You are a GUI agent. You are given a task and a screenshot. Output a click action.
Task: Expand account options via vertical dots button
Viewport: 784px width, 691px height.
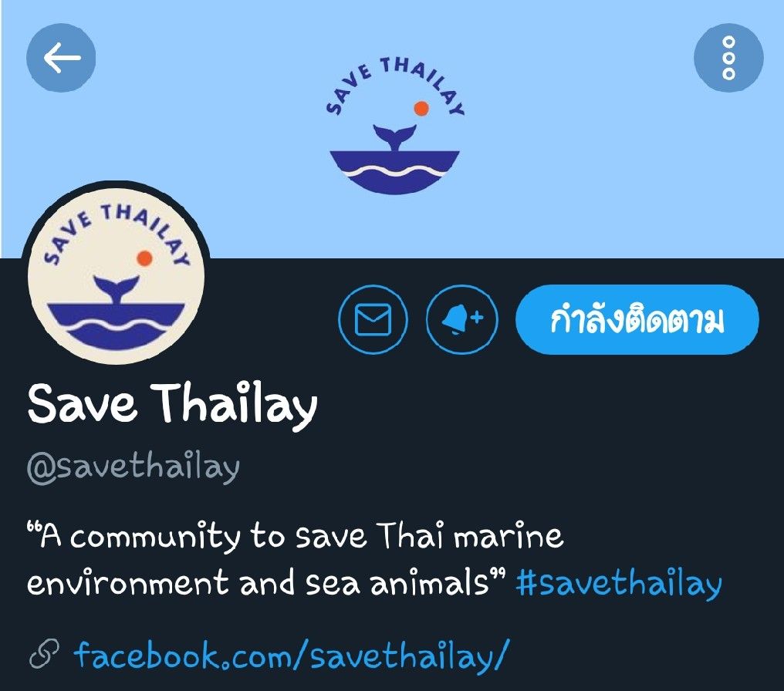729,58
